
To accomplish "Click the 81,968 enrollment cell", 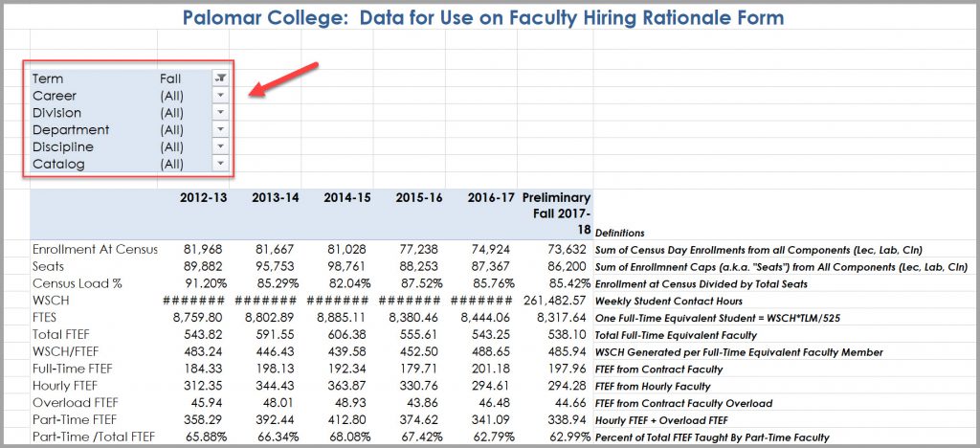I will pos(204,249).
